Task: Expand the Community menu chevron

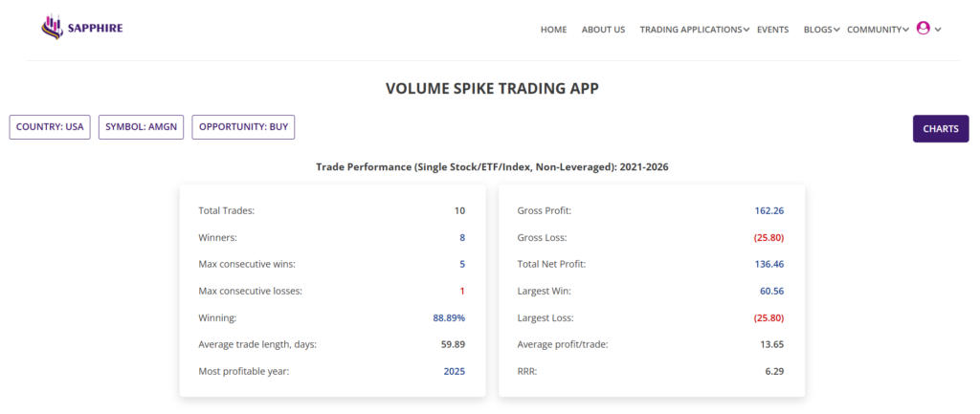Action: pyautogui.click(x=905, y=30)
